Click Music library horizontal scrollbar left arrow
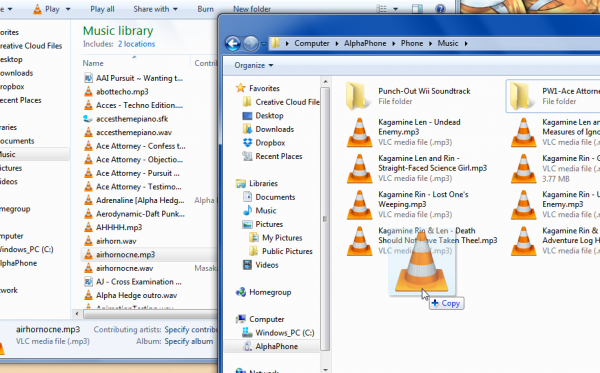Viewport: 600px width, 373px height. pyautogui.click(x=77, y=314)
